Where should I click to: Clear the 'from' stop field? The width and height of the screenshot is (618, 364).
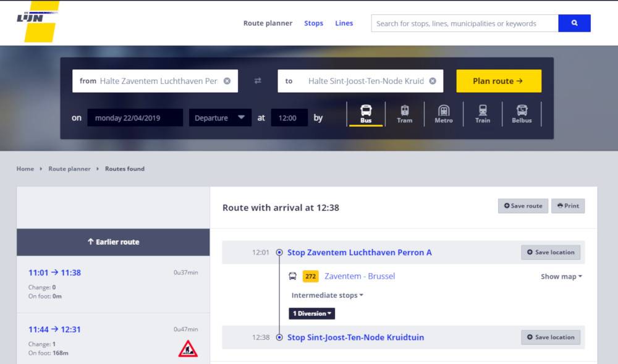(227, 81)
